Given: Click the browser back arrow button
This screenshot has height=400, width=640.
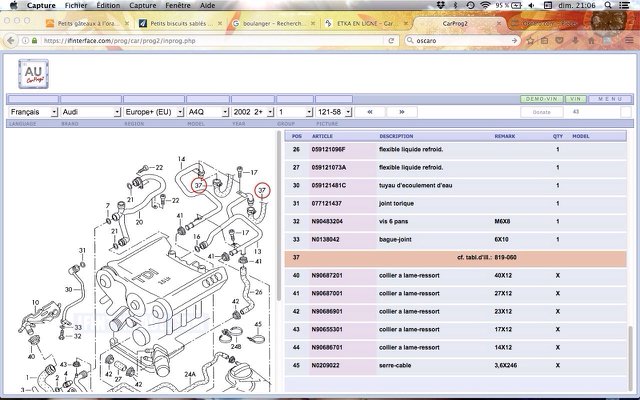Looking at the screenshot, I should coord(11,40).
